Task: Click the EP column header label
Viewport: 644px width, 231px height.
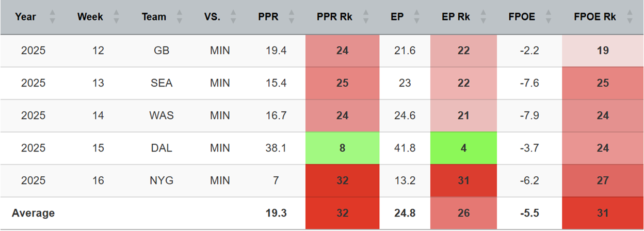Action: (x=405, y=17)
